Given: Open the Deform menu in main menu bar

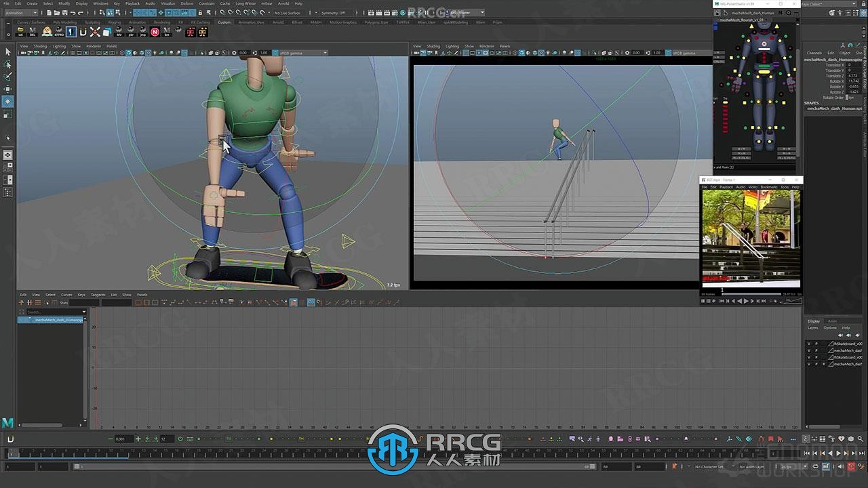Looking at the screenshot, I should click(186, 3).
